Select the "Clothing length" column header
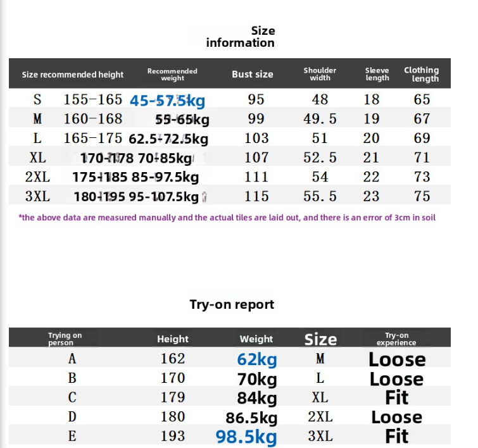 click(x=422, y=74)
